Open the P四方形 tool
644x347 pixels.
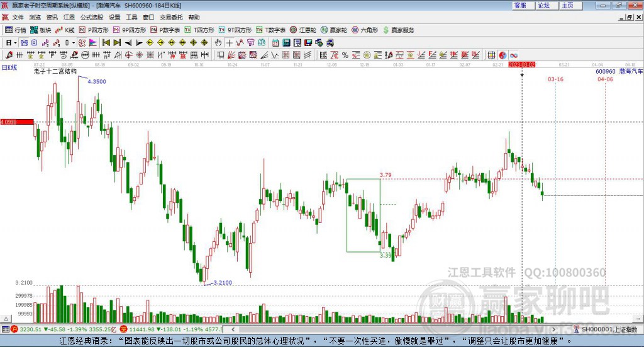point(94,30)
